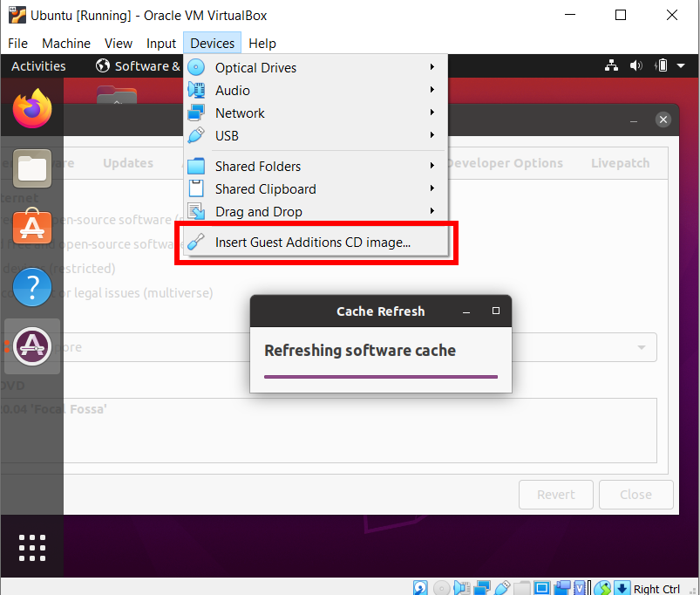Expand Drag and Drop submenu arrow
Image resolution: width=700 pixels, height=595 pixels.
coord(432,211)
